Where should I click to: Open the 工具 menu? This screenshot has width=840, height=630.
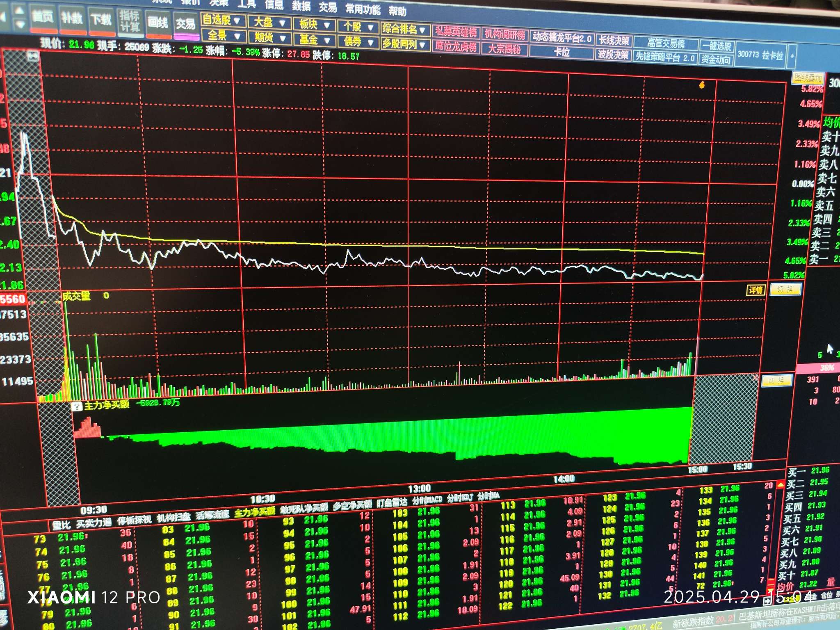[247, 4]
